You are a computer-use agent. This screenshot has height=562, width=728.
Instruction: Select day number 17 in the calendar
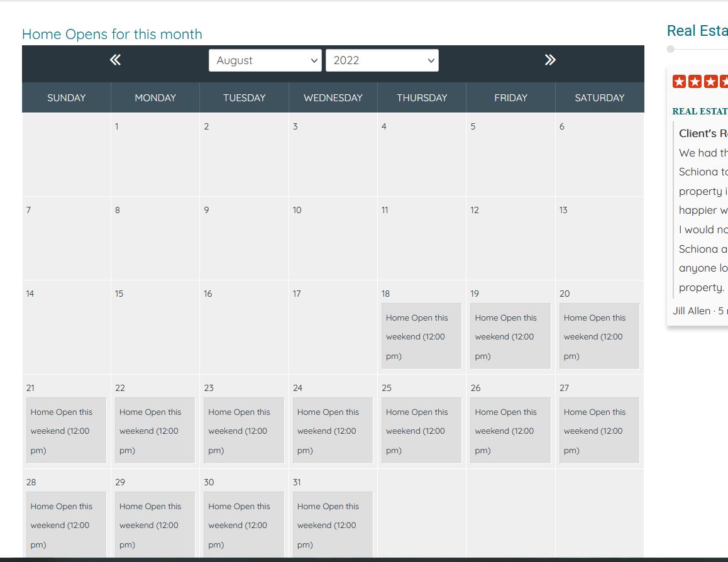[x=297, y=294]
